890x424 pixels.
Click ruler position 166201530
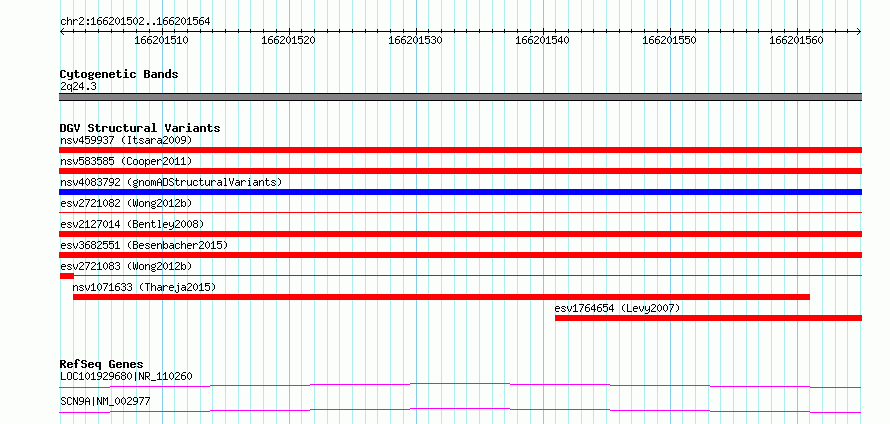coord(416,41)
